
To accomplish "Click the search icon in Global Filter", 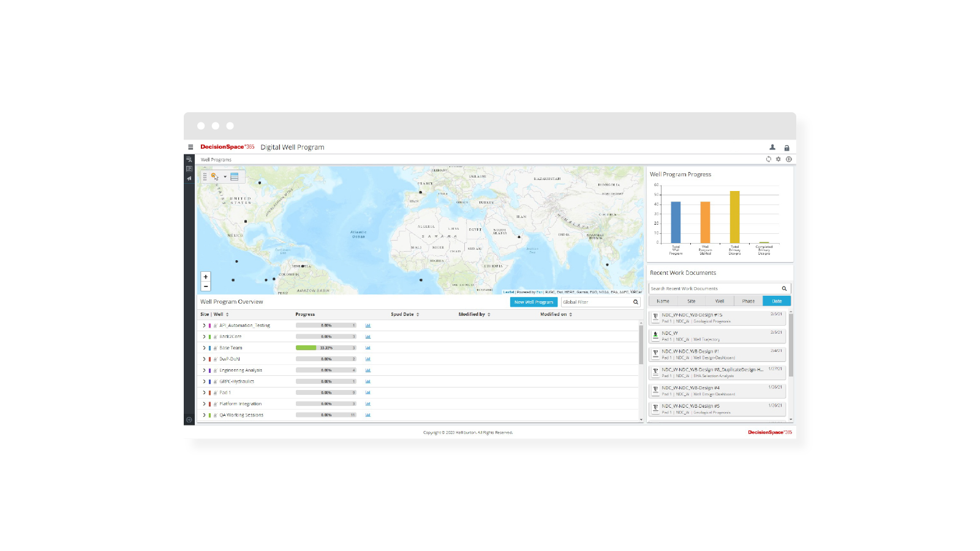I will tap(636, 302).
